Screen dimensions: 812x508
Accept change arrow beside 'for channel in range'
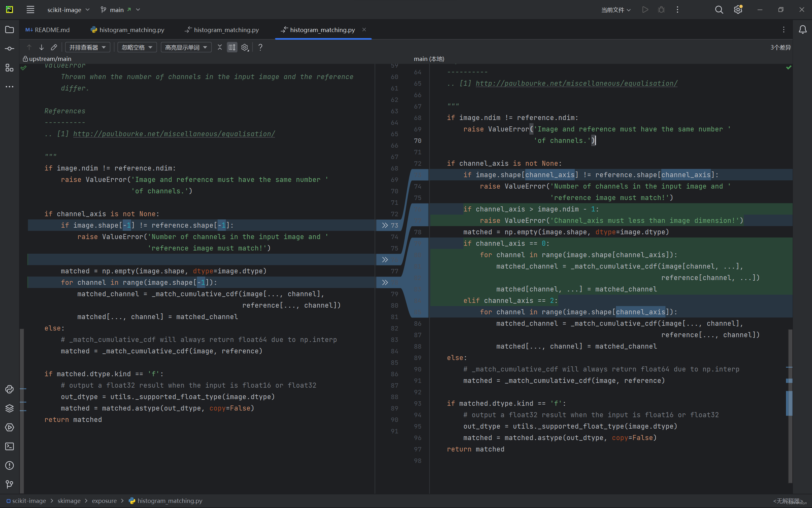(x=385, y=283)
